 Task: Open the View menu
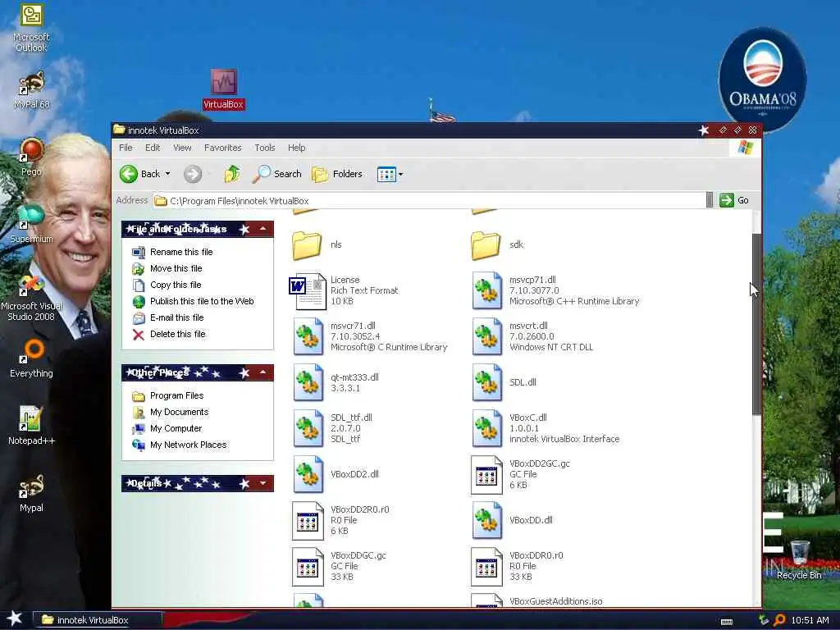coord(182,148)
